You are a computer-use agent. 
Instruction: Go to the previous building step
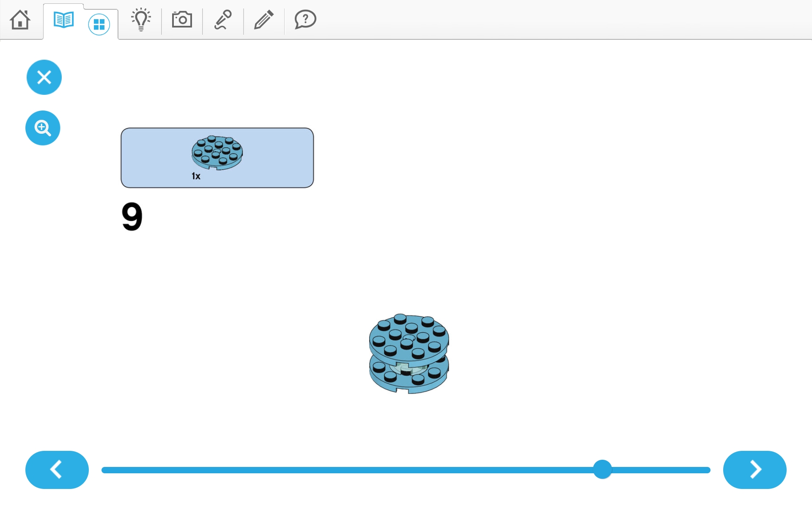pyautogui.click(x=57, y=469)
